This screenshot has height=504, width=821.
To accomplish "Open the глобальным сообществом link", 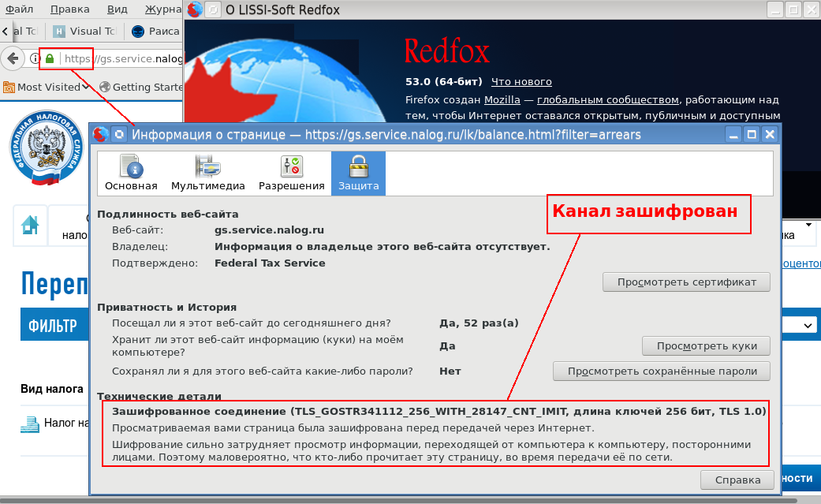I will 608,99.
